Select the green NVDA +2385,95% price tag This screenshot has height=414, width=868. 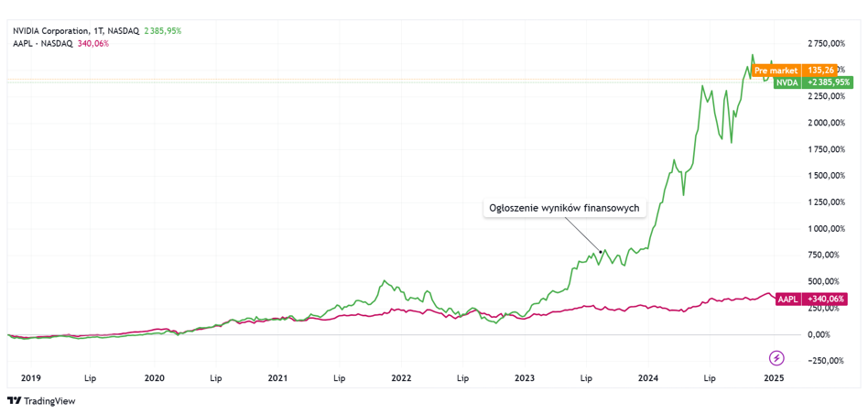pyautogui.click(x=813, y=82)
